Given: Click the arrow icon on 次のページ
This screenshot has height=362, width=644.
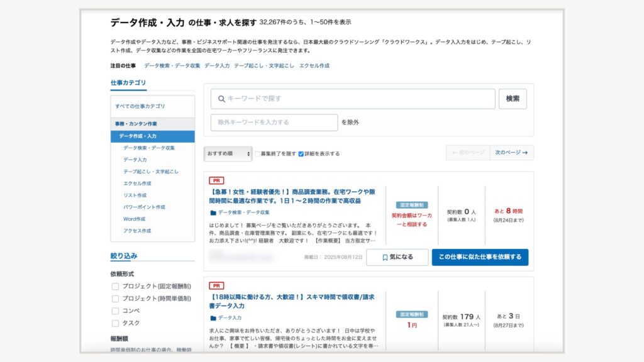Looking at the screenshot, I should 526,152.
